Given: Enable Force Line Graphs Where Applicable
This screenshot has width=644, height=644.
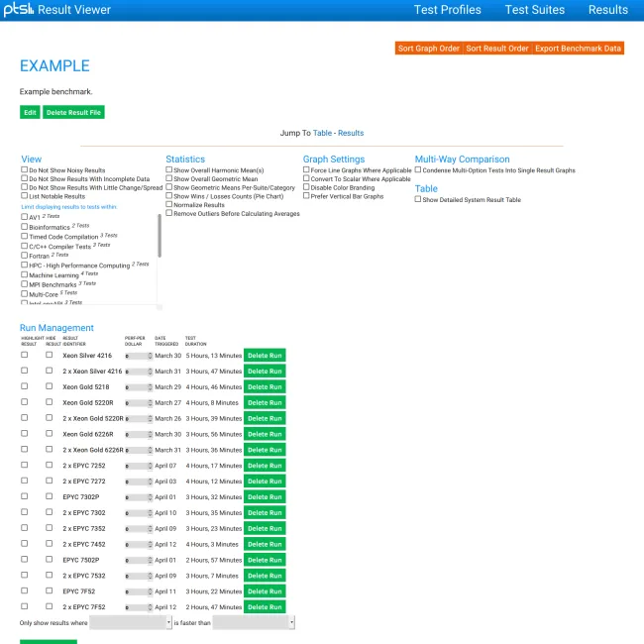Looking at the screenshot, I should pyautogui.click(x=306, y=169).
